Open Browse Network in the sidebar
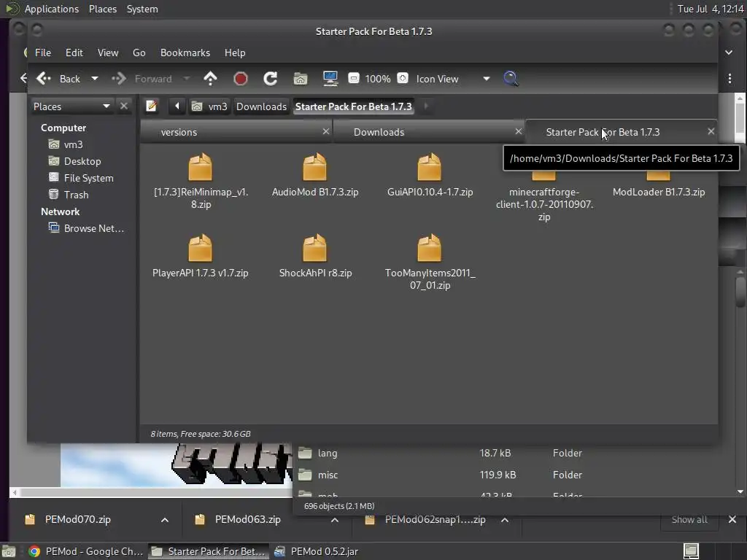This screenshot has width=747, height=560. coord(93,228)
